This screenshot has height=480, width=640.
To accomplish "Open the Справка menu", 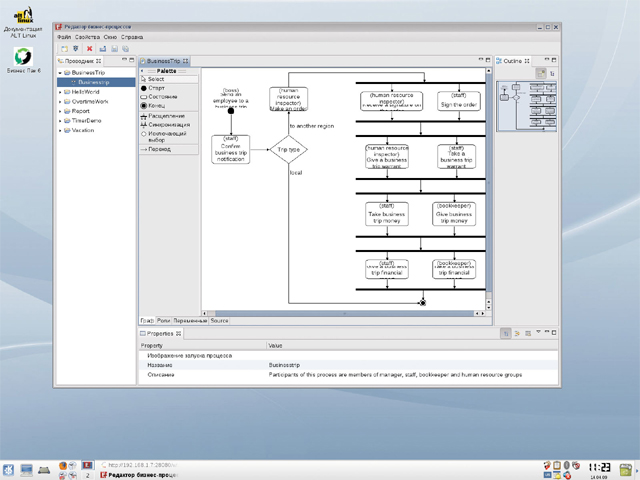I will pyautogui.click(x=132, y=37).
